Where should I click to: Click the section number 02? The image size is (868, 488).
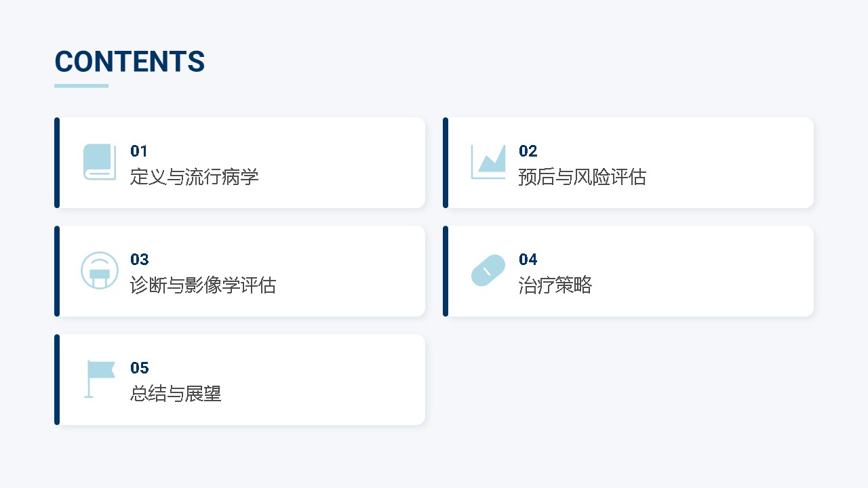point(528,151)
